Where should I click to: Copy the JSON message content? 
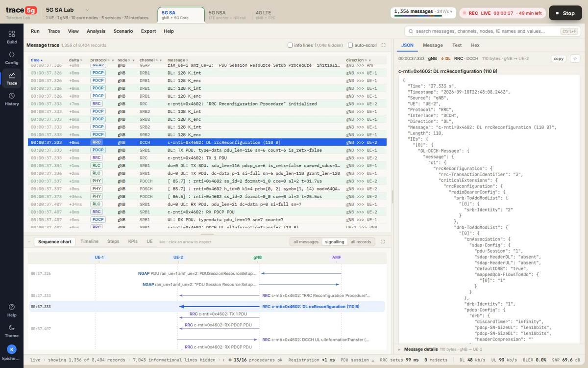559,58
